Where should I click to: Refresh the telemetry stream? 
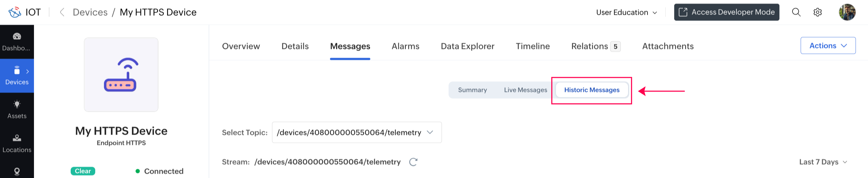point(413,162)
